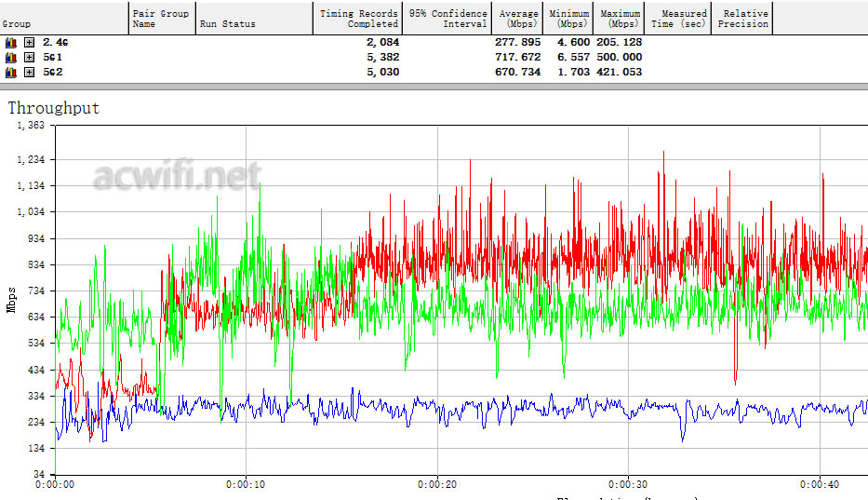Click the Maximum (Mbps) column header
The height and width of the screenshot is (500, 868).
pos(620,19)
